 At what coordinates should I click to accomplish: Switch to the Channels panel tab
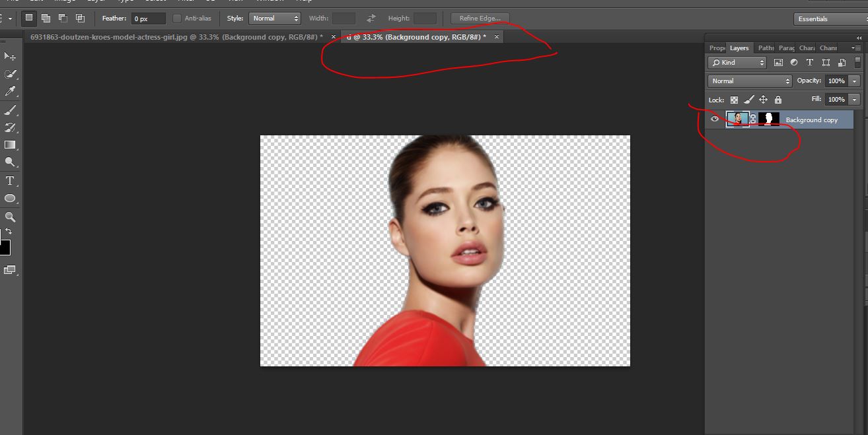(828, 48)
